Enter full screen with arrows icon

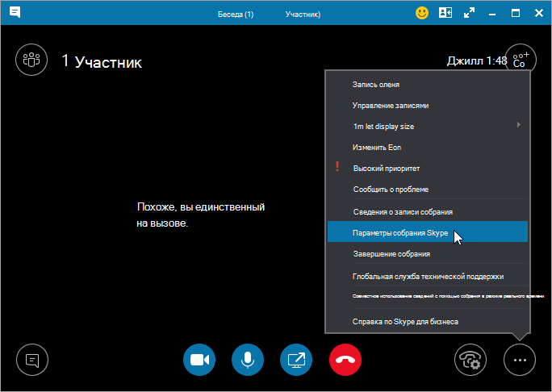click(x=469, y=14)
